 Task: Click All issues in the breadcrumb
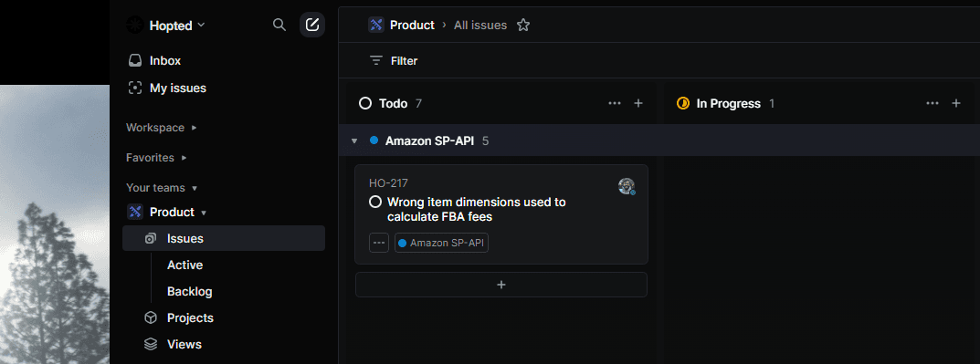tap(480, 25)
